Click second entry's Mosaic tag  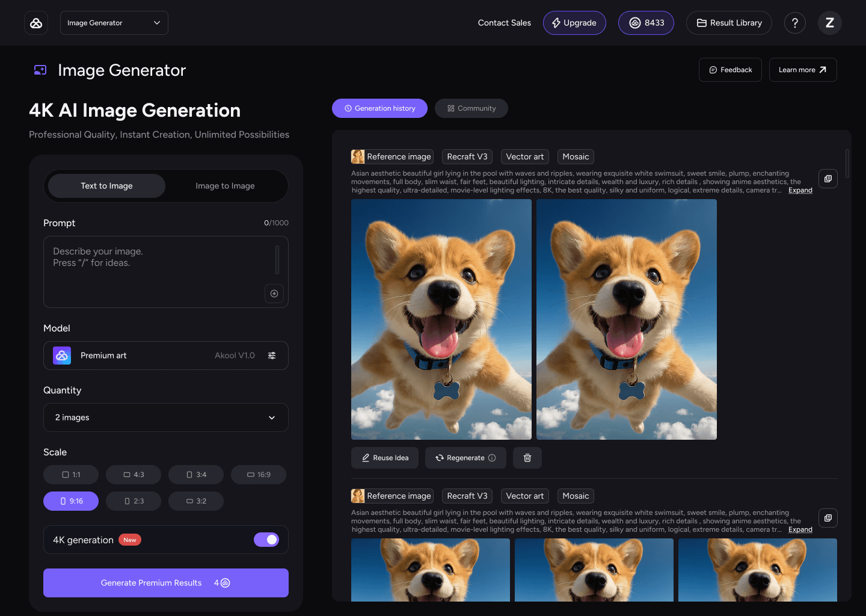click(576, 496)
